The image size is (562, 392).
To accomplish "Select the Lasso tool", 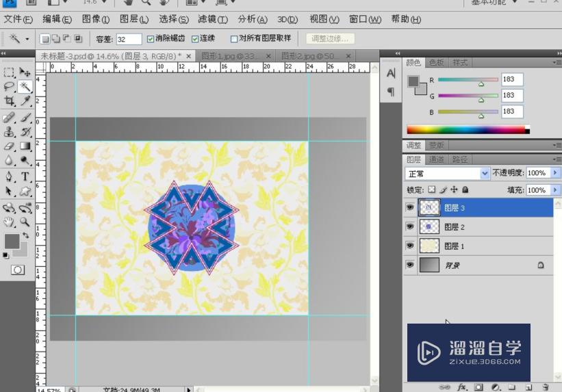I will point(9,86).
